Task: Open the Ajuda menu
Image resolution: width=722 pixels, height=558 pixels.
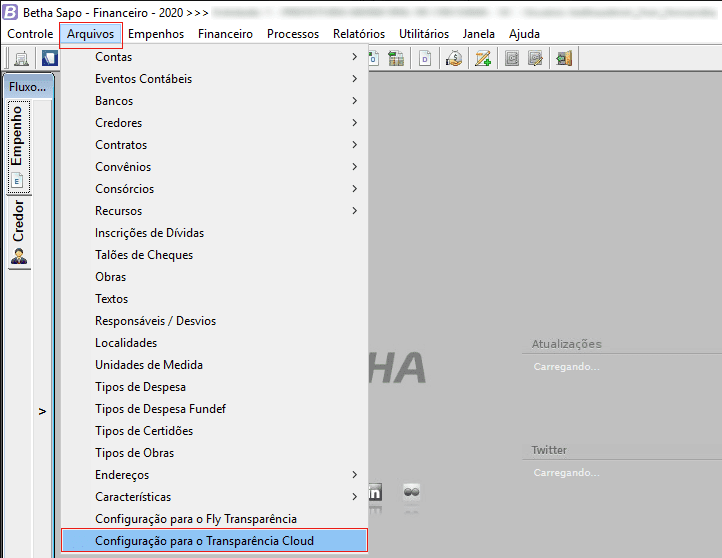Action: pos(524,34)
